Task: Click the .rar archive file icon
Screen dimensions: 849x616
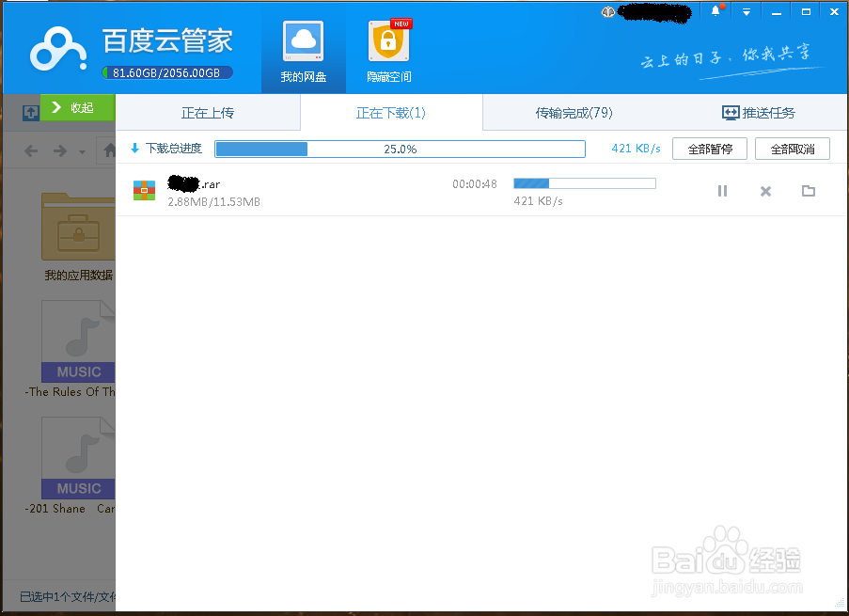Action: [x=144, y=190]
